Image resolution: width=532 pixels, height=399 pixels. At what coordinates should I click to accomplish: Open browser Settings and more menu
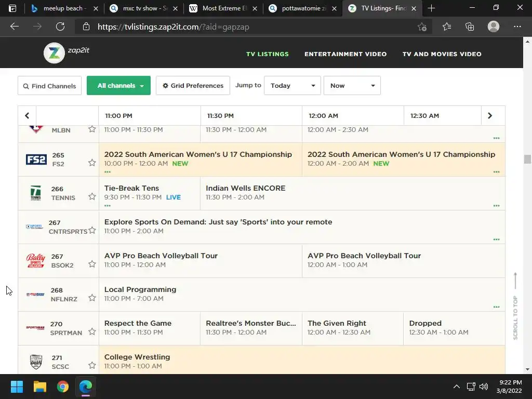click(x=517, y=26)
